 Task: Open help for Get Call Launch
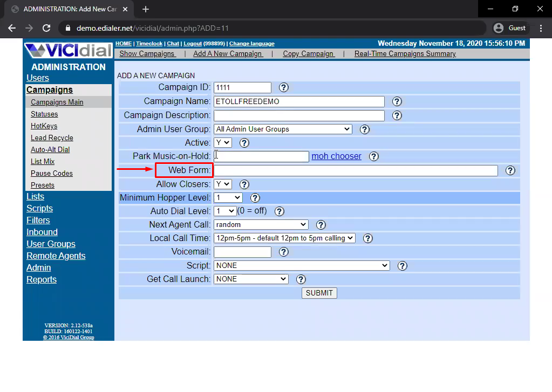[301, 279]
